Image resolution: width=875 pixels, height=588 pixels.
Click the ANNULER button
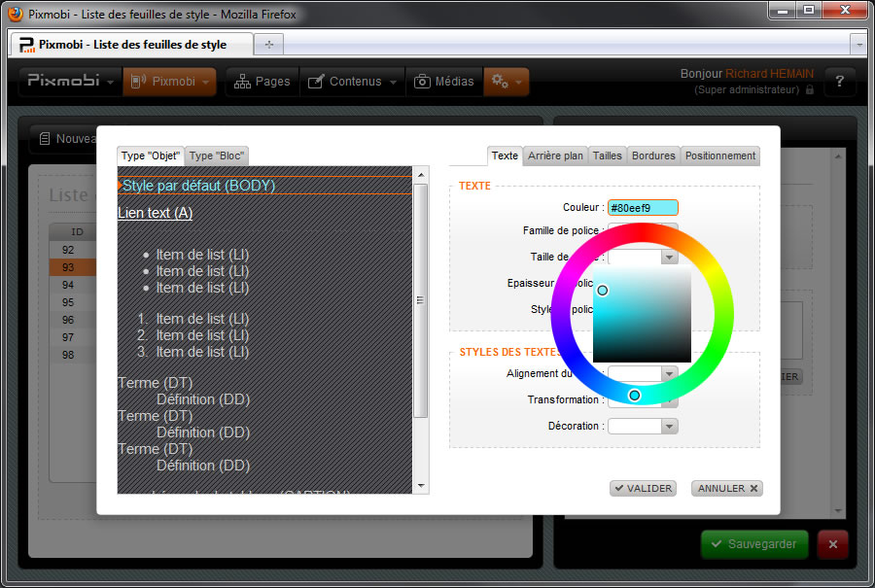coord(726,488)
